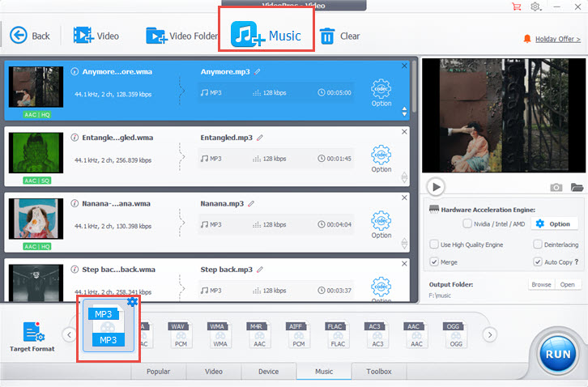
Task: Open codec Option for Anymore.mp3
Action: coord(381,92)
